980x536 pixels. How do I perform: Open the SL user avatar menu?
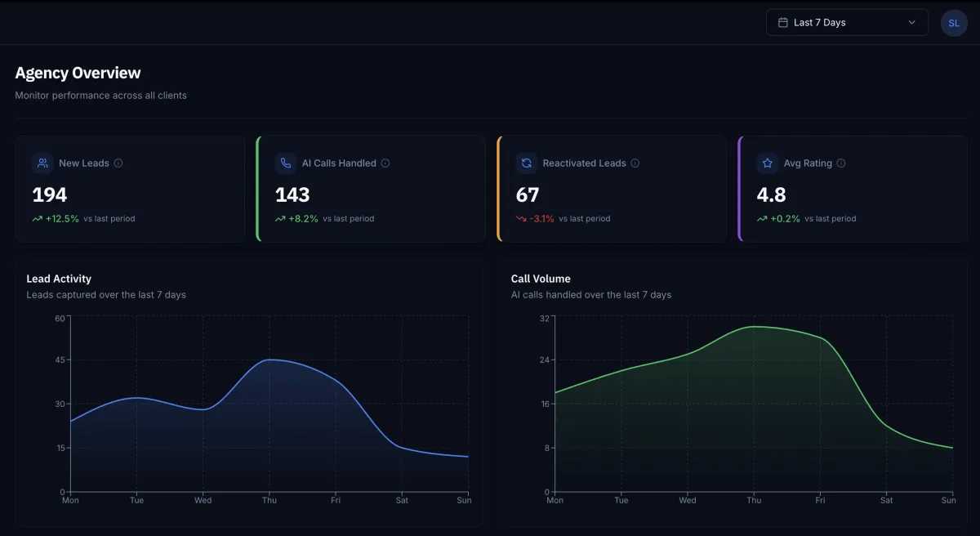click(x=954, y=23)
